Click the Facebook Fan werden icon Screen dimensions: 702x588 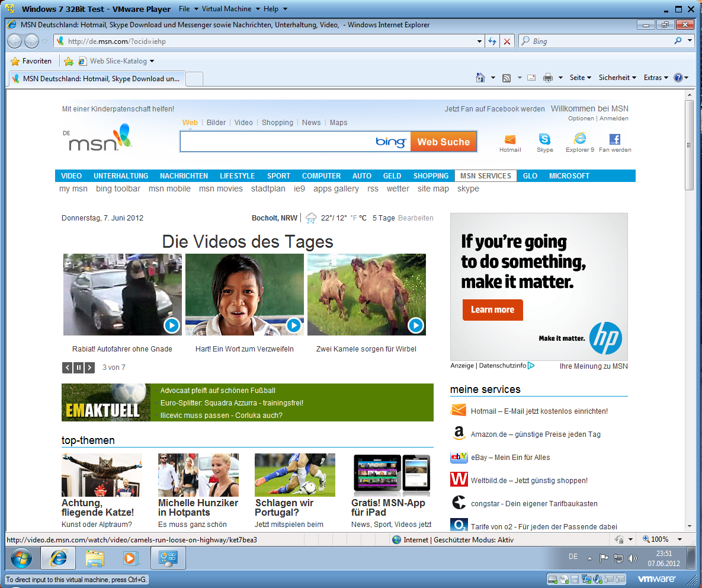(615, 139)
